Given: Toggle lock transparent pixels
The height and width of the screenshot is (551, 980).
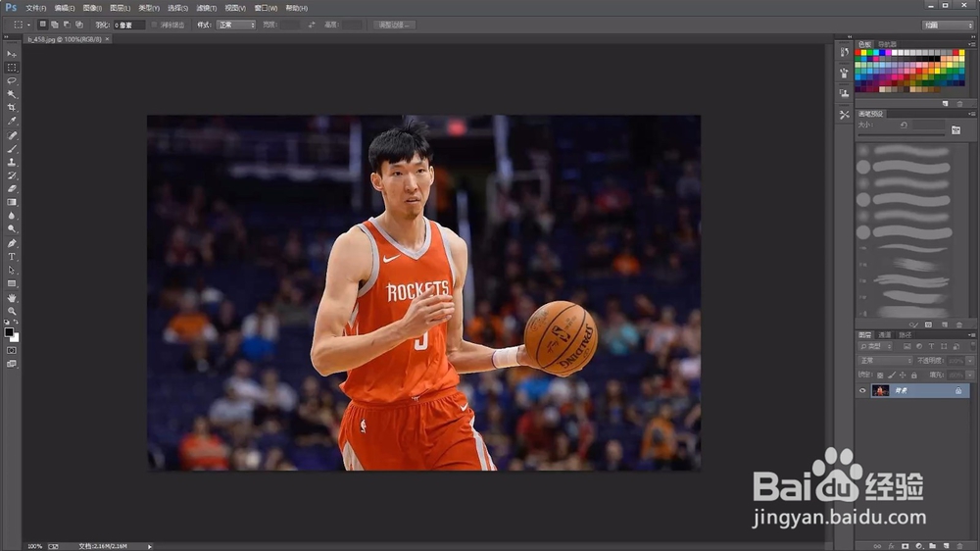Looking at the screenshot, I should pyautogui.click(x=880, y=376).
